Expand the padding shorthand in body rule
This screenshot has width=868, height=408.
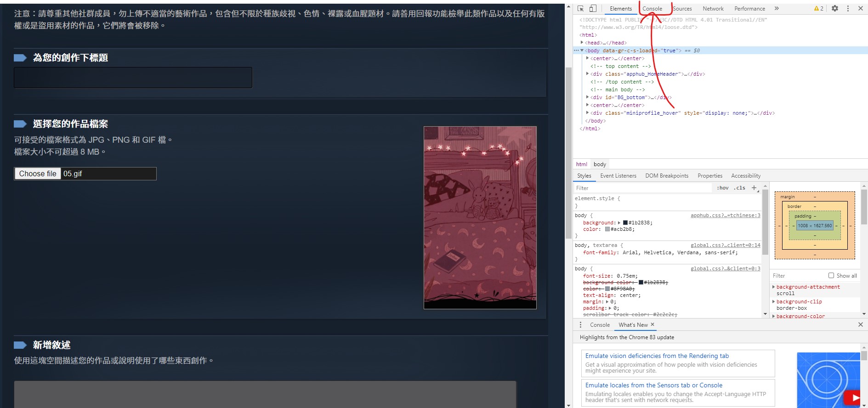(611, 308)
